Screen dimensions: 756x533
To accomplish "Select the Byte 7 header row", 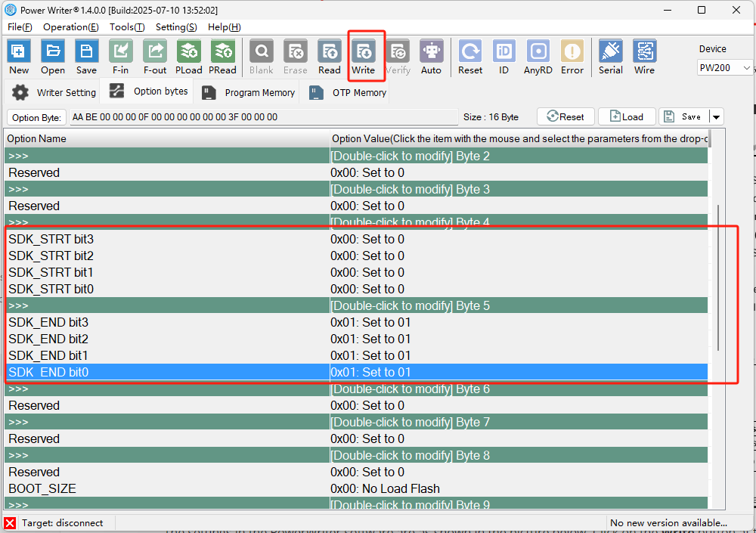I will coord(356,422).
